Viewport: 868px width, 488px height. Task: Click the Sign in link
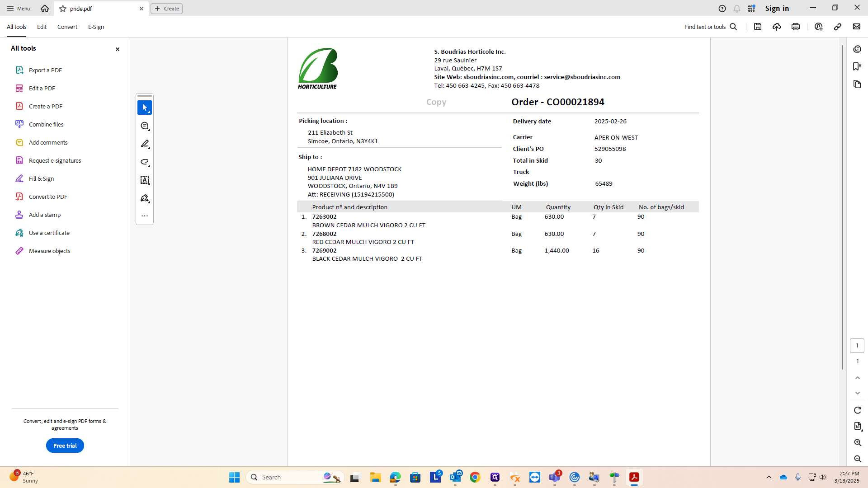pyautogui.click(x=777, y=8)
